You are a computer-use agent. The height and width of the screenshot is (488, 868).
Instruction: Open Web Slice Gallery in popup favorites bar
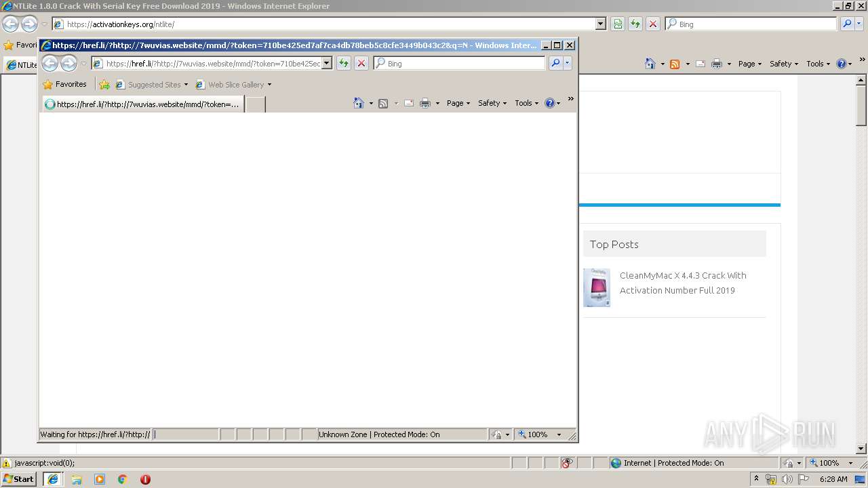click(233, 85)
